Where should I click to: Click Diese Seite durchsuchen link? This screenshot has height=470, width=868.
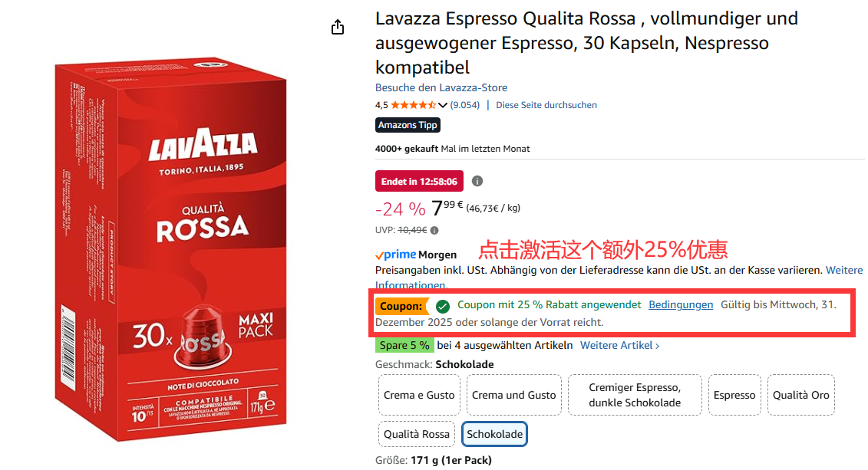pyautogui.click(x=546, y=105)
